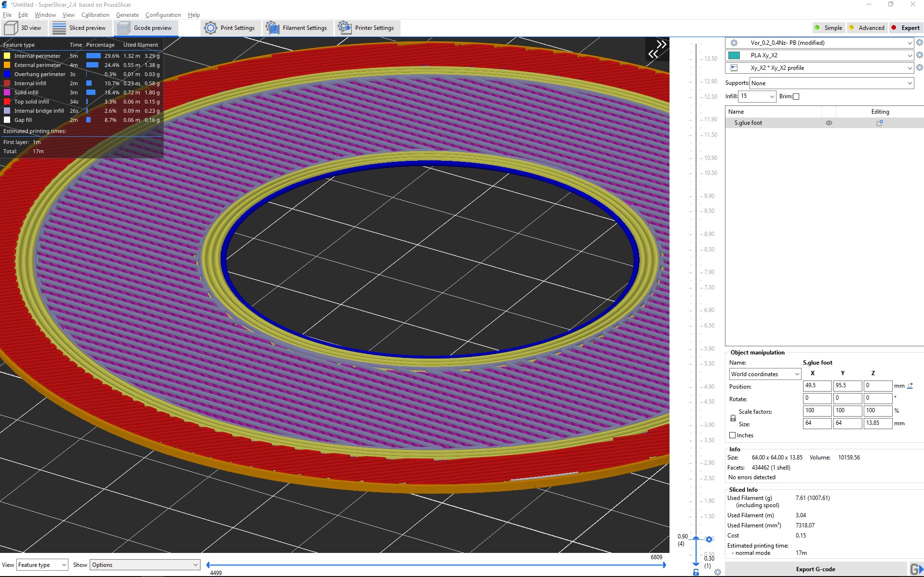Toggle the vertical slider lock icon
This screenshot has width=924, height=577.
(x=696, y=572)
